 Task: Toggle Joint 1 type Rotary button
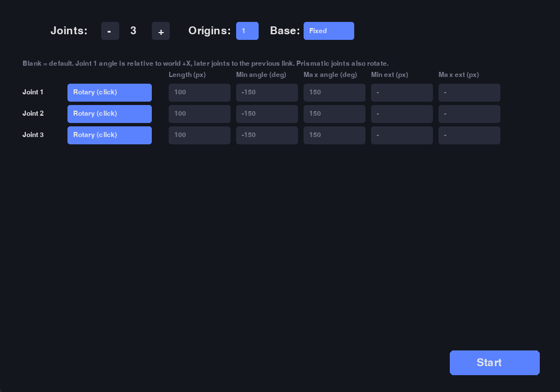point(110,93)
